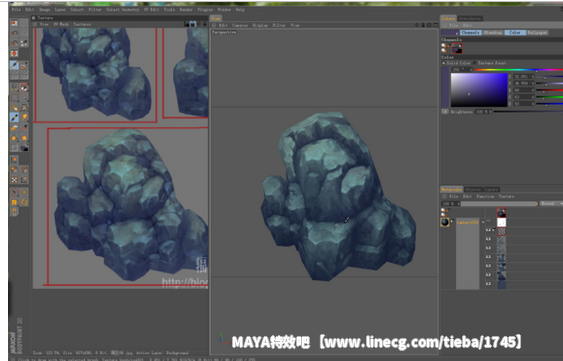Open the Normal blend mode dropdown

[551, 204]
